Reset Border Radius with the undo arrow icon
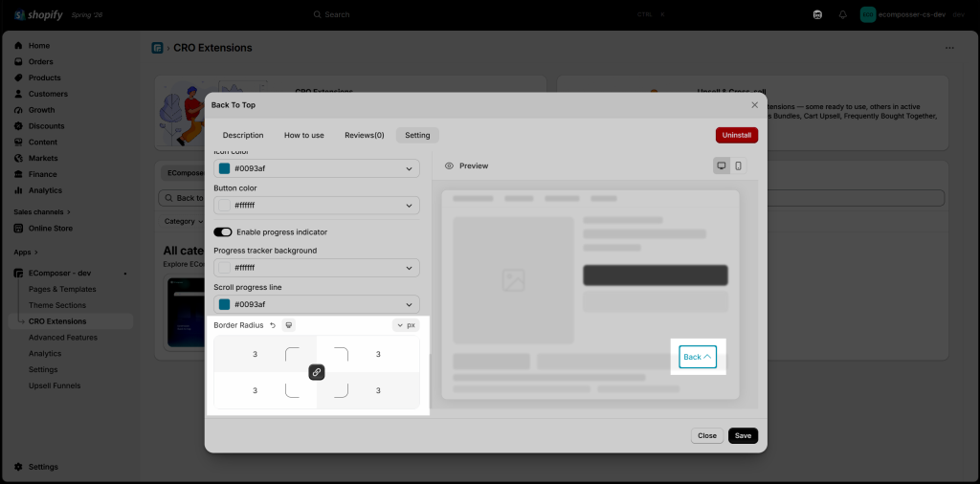This screenshot has height=484, width=980. point(273,325)
